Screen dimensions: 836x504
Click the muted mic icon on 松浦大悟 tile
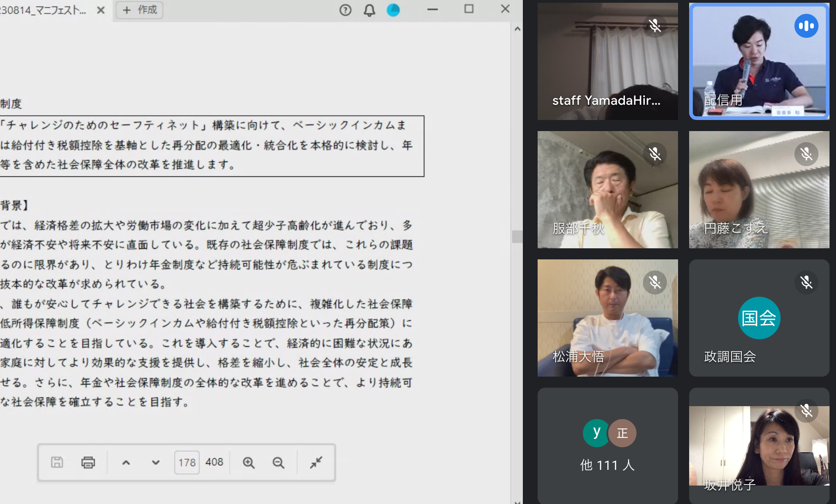click(x=654, y=282)
